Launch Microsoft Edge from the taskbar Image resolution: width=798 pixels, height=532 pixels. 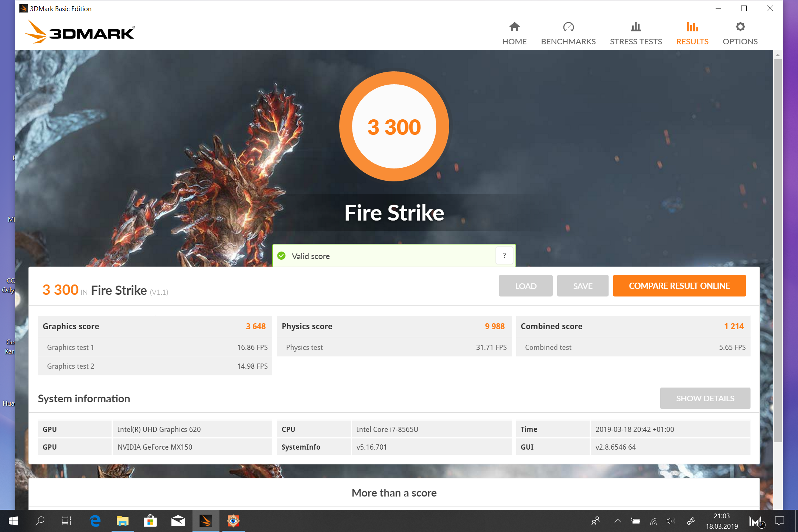(95, 521)
